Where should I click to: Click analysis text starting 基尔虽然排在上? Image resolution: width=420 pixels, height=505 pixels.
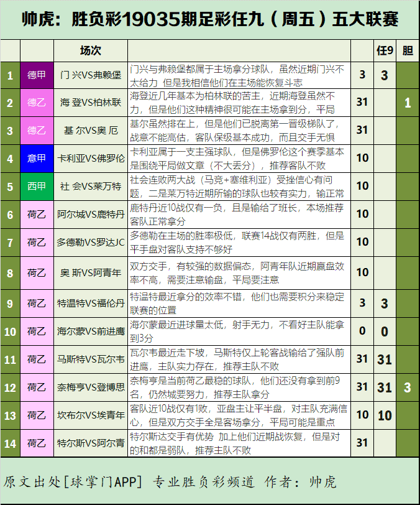click(x=235, y=131)
